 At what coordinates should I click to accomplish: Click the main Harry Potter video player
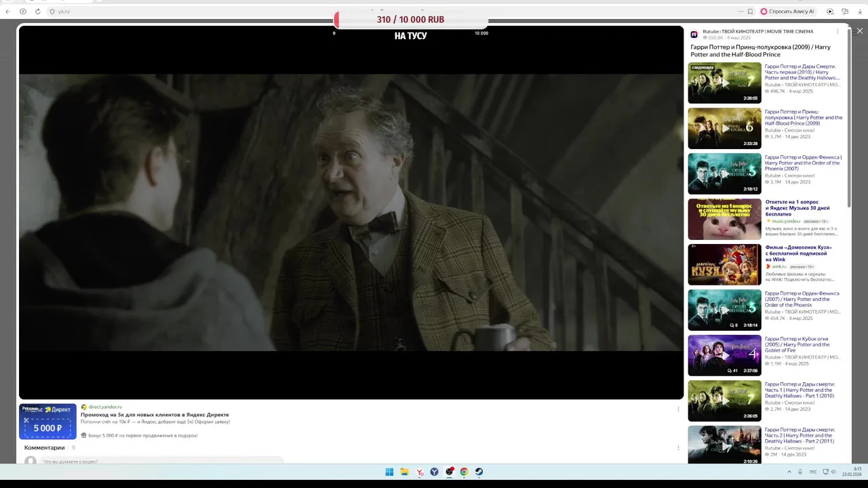(x=351, y=212)
